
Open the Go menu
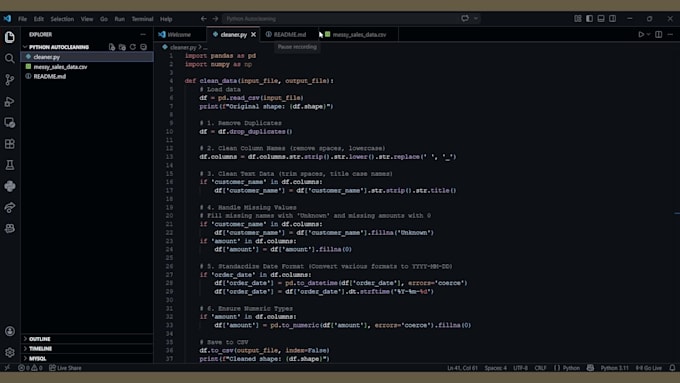[104, 19]
